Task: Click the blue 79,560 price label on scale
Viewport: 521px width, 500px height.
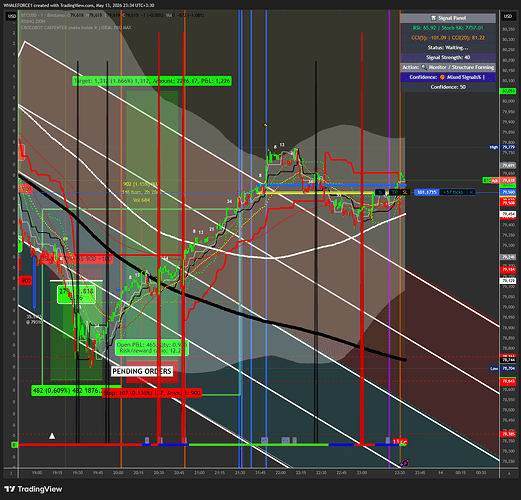Action: point(508,192)
